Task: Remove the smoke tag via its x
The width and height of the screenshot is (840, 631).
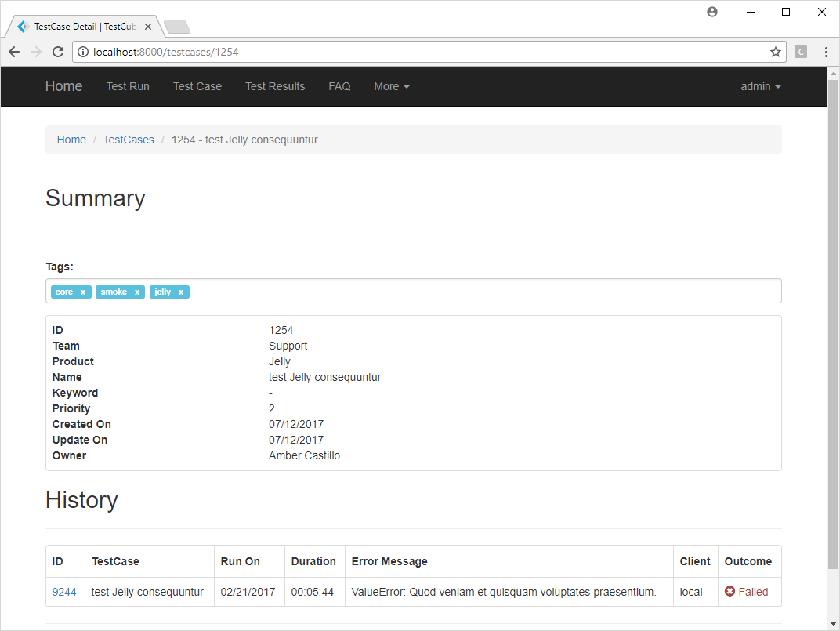Action: tap(137, 292)
